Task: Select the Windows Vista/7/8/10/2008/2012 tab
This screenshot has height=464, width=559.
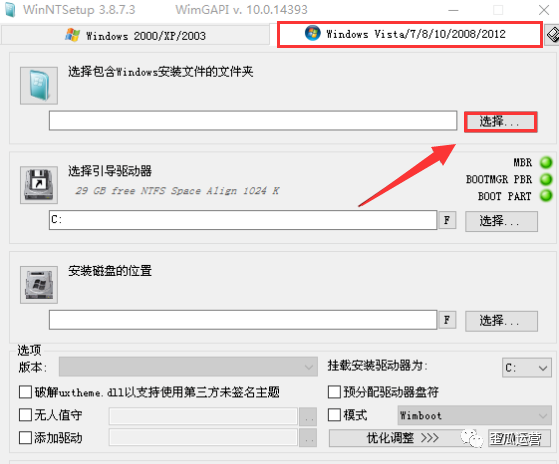Action: pyautogui.click(x=410, y=34)
